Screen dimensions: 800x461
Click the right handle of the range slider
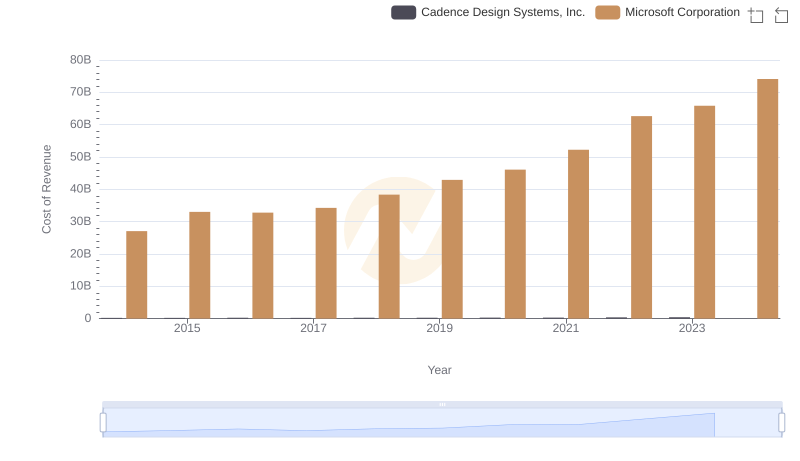click(782, 423)
